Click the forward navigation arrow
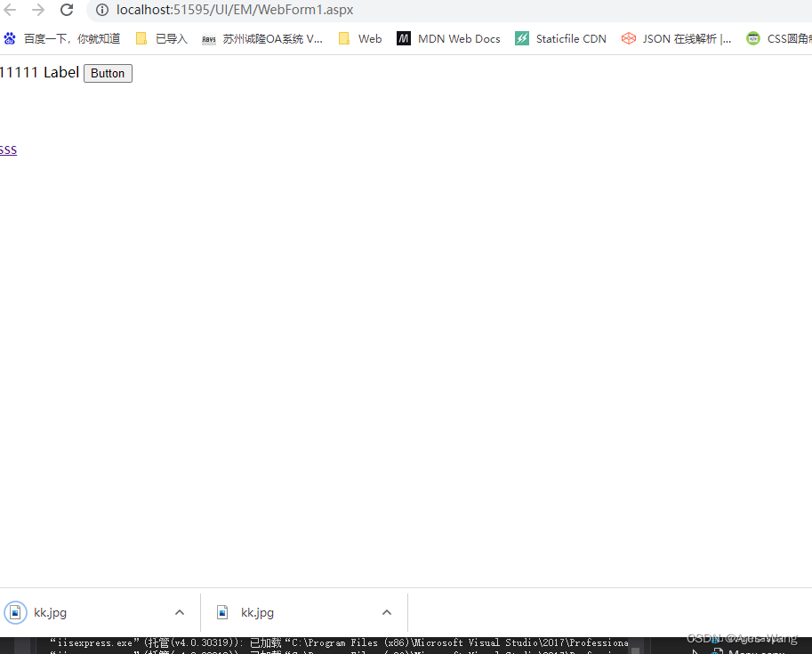This screenshot has width=812, height=654. [37, 10]
